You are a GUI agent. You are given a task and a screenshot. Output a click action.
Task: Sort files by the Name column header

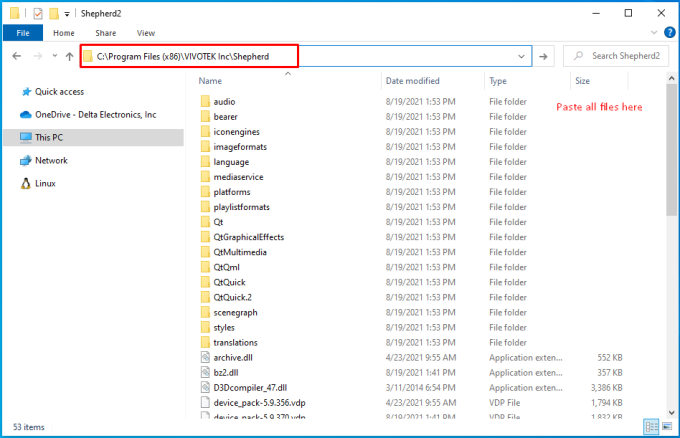pyautogui.click(x=210, y=80)
